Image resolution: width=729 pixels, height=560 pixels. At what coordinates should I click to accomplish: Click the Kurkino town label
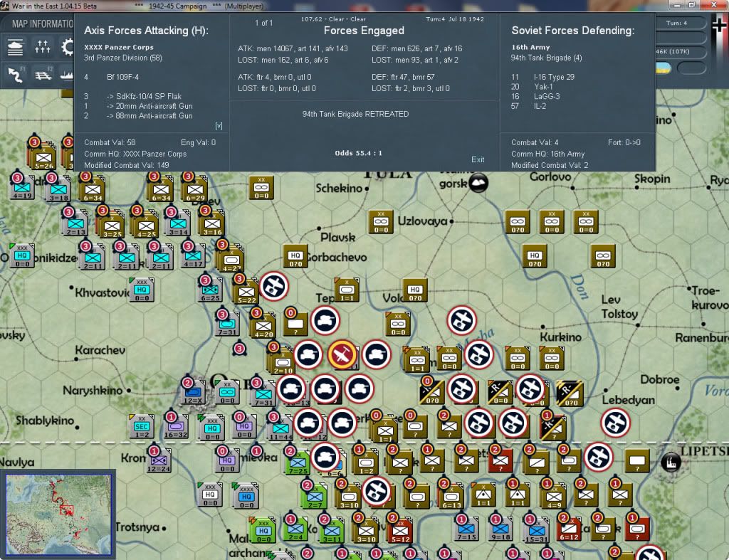click(561, 337)
